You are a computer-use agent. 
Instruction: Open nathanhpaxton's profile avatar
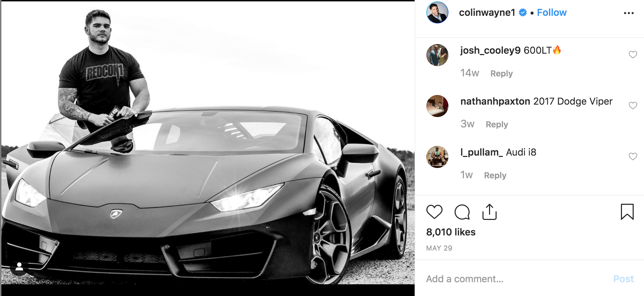[x=437, y=106]
